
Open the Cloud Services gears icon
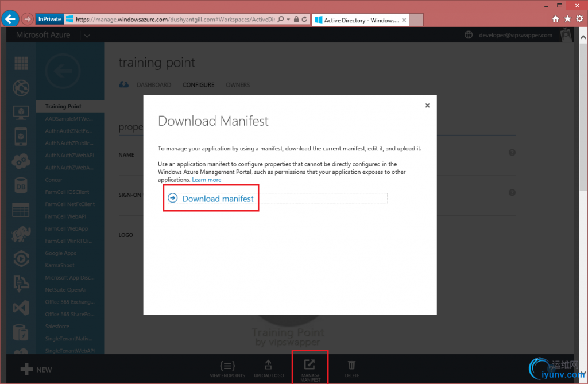point(21,161)
